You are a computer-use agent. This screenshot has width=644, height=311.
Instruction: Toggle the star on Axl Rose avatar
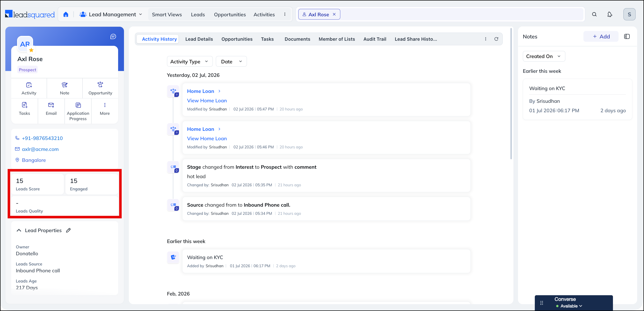(x=31, y=50)
